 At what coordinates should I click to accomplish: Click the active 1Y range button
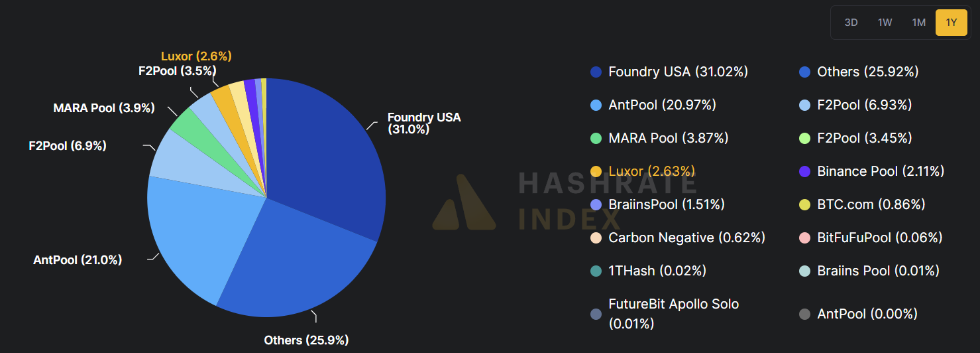(951, 23)
